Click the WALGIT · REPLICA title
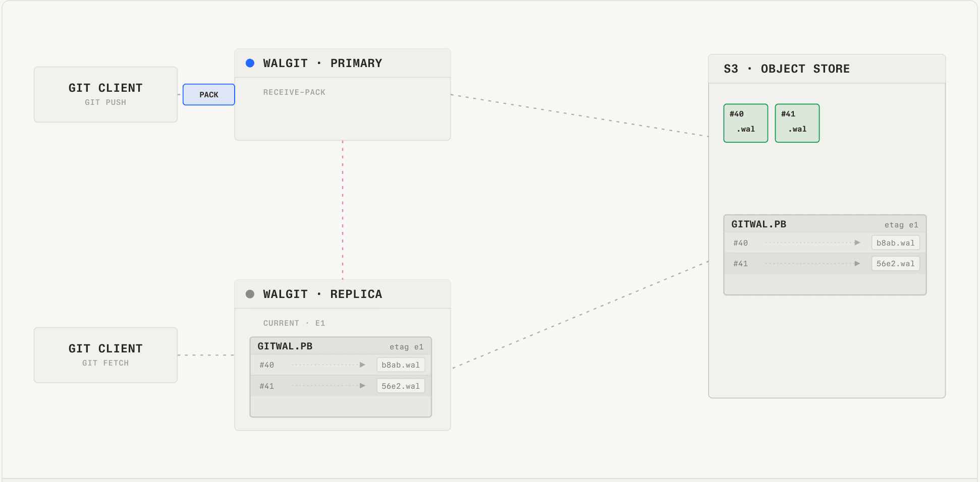This screenshot has height=482, width=980. 322,294
